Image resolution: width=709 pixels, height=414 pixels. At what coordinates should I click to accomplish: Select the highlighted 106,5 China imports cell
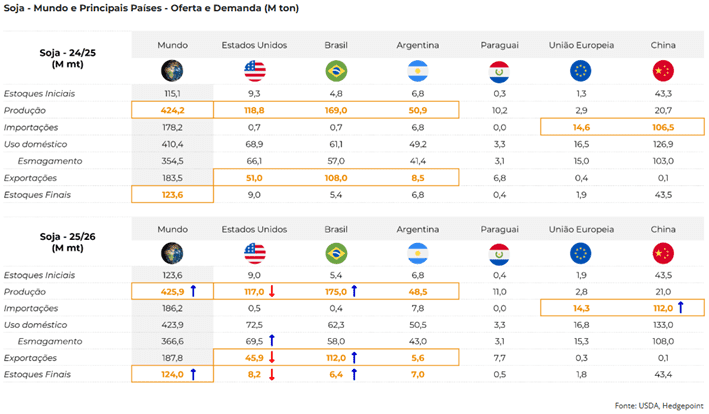click(x=661, y=127)
